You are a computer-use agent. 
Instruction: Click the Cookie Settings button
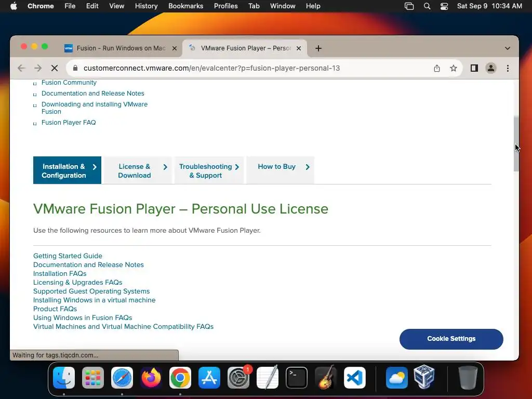point(451,339)
